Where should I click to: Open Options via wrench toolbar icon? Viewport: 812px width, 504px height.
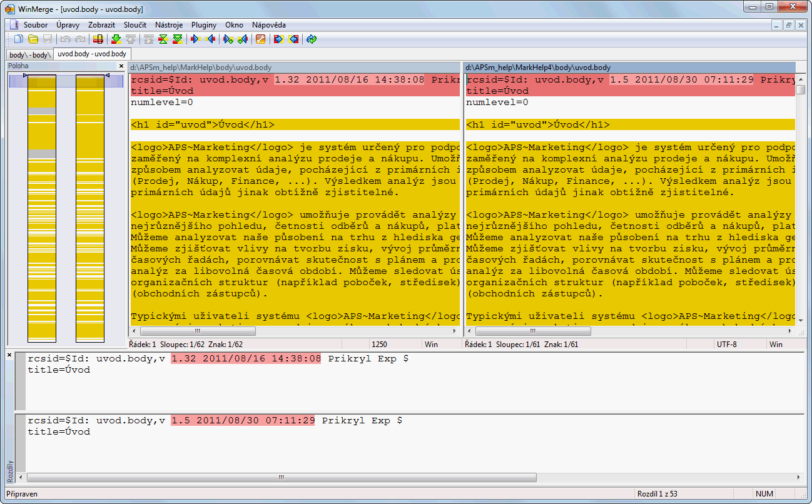(x=261, y=39)
